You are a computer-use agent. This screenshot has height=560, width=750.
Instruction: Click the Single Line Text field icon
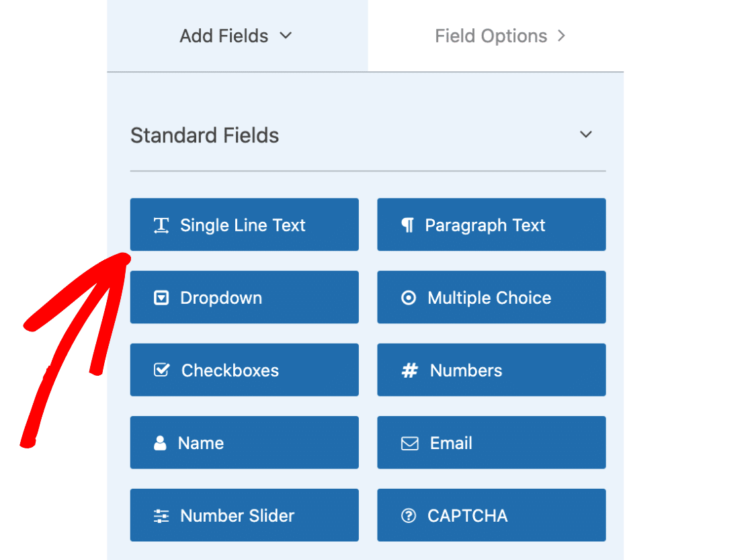click(161, 225)
